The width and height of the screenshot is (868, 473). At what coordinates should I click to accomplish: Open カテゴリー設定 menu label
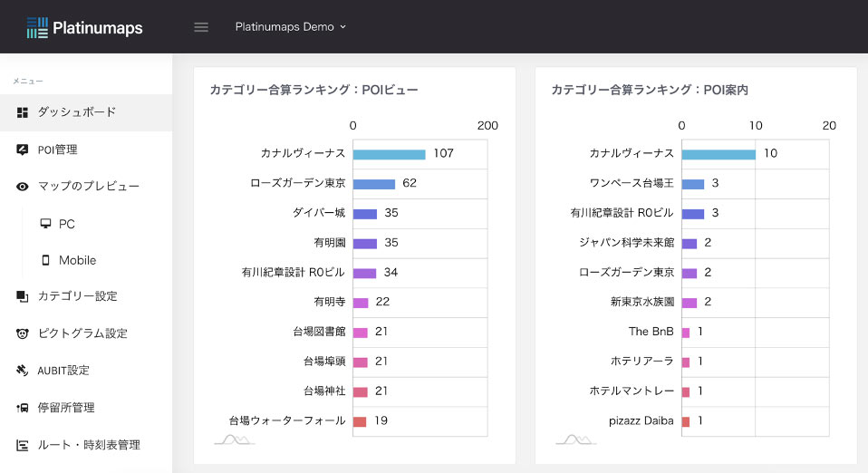78,296
